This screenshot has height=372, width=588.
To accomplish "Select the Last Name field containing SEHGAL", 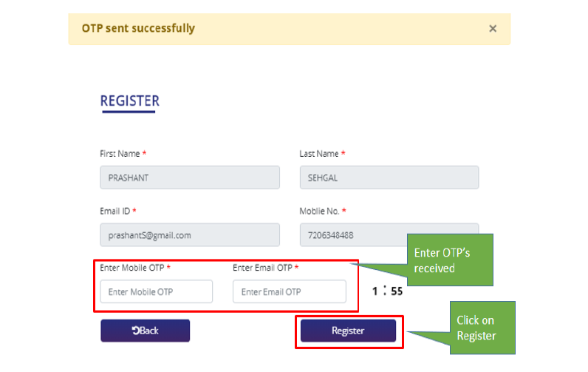I will click(389, 177).
